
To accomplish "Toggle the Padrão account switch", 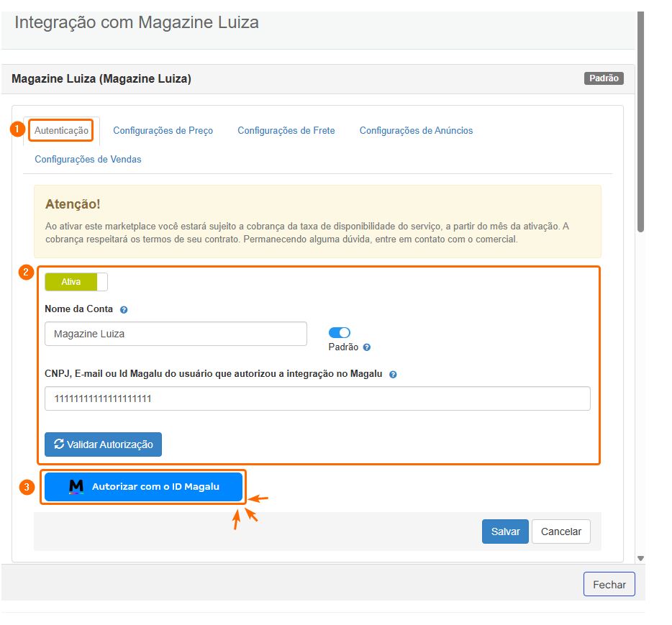I will point(340,332).
